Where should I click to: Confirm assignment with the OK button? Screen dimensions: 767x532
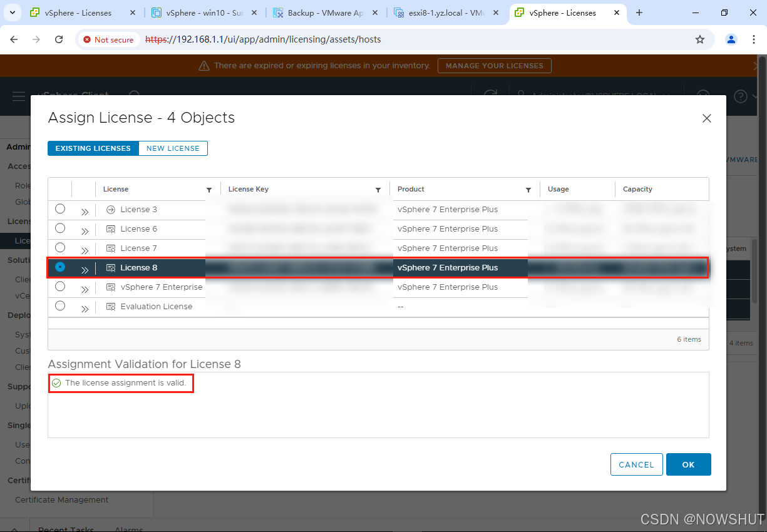pos(689,464)
